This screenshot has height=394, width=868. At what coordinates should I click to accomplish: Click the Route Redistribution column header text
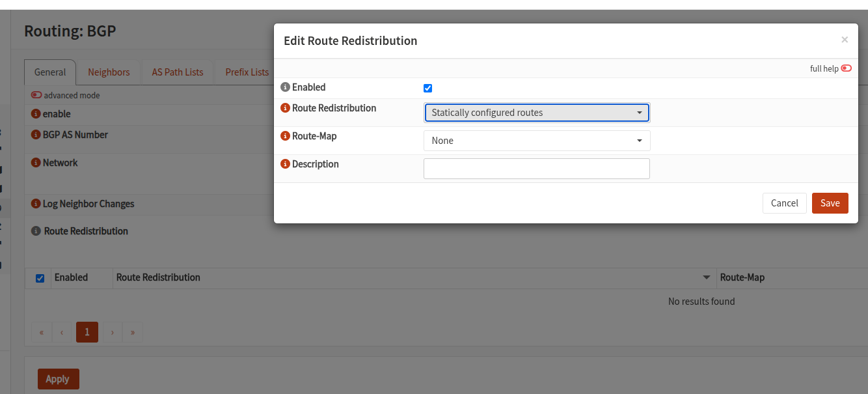click(158, 277)
